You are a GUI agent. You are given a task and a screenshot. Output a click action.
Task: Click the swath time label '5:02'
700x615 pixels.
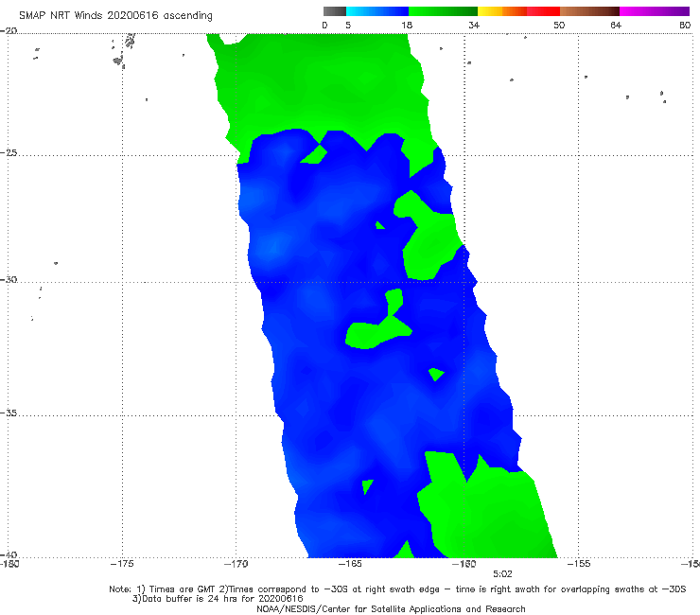click(502, 574)
